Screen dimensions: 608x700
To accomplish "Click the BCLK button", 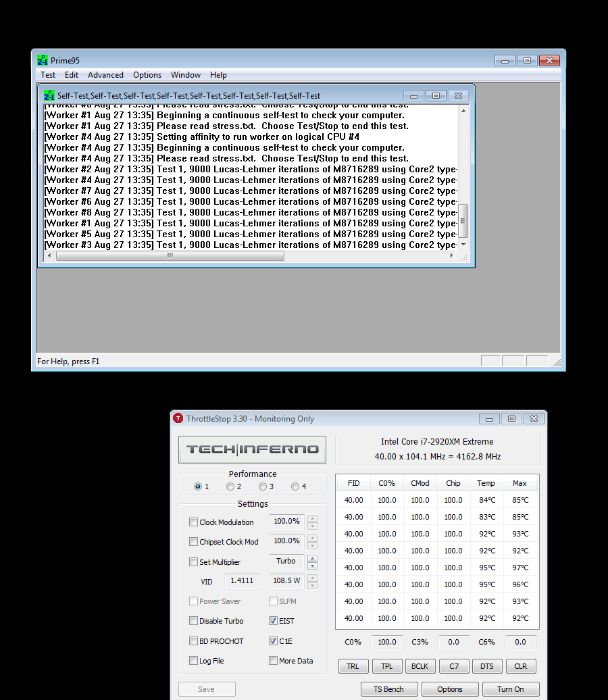I will click(x=420, y=666).
